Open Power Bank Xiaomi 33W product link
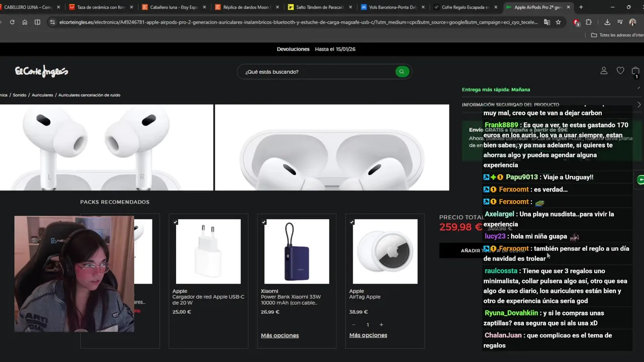 click(291, 300)
